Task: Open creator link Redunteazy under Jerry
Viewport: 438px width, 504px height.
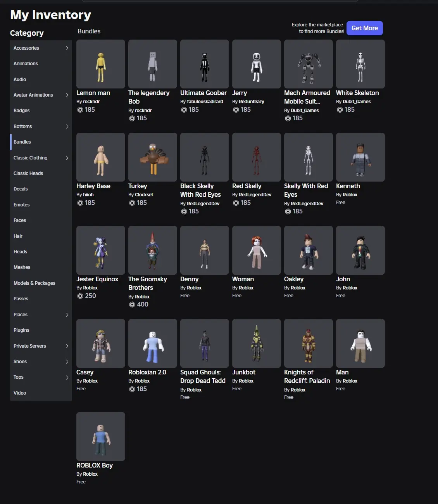Action: tap(252, 102)
